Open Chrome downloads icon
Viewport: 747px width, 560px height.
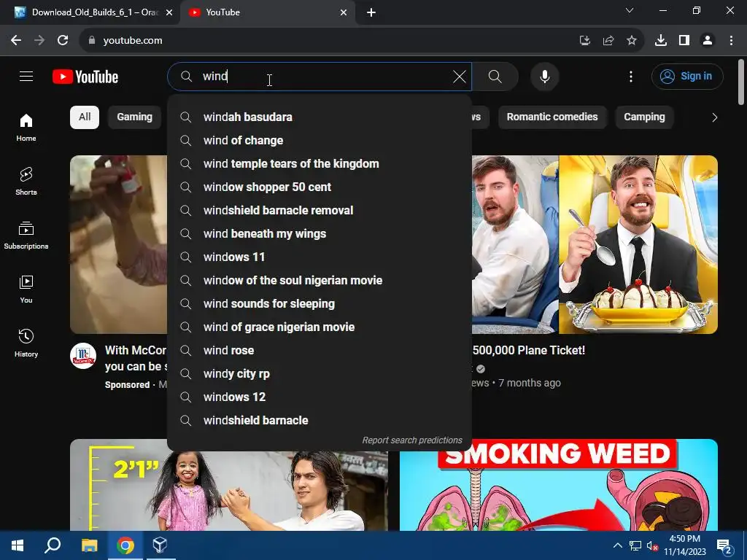[661, 41]
